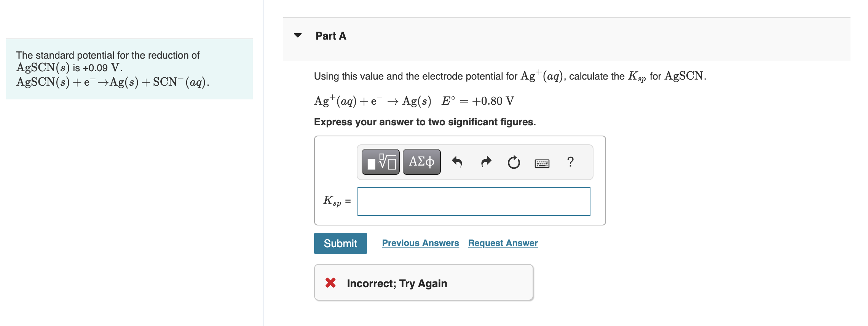
Task: Open Previous Answers
Action: [x=420, y=243]
